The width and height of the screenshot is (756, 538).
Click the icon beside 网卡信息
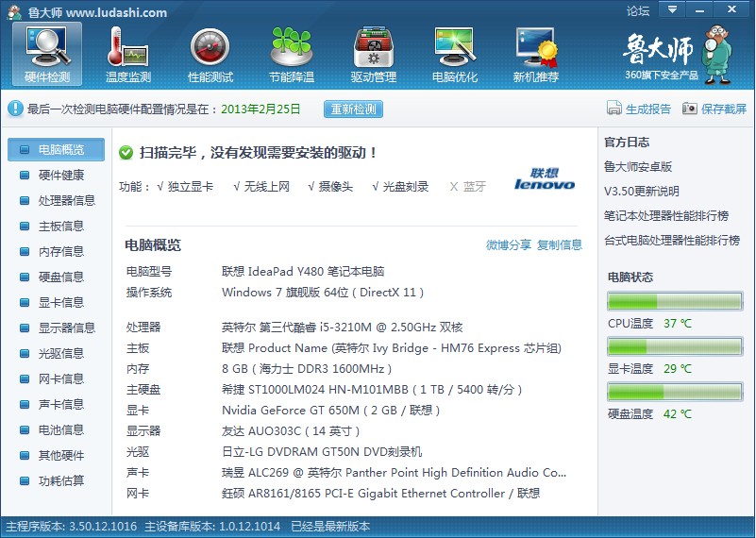25,379
